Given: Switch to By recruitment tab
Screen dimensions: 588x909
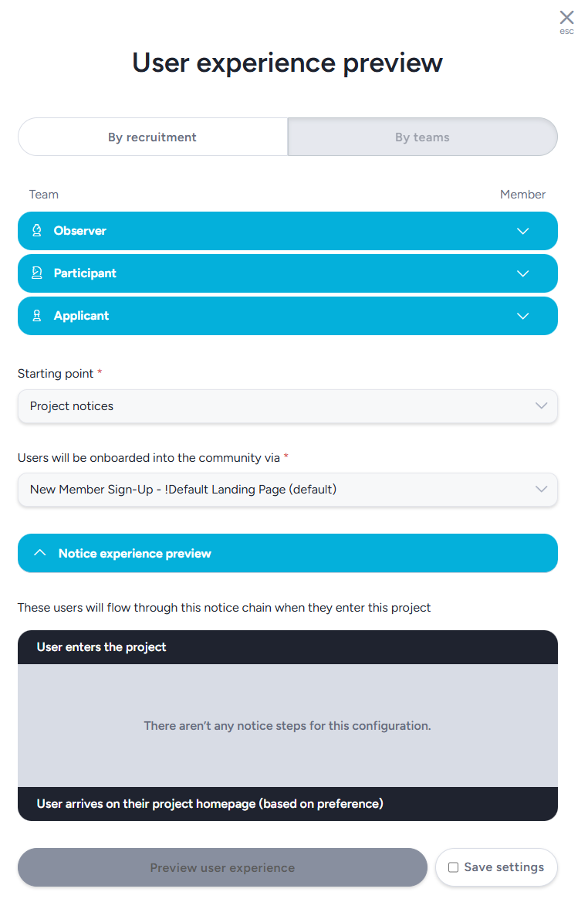Looking at the screenshot, I should coord(152,137).
